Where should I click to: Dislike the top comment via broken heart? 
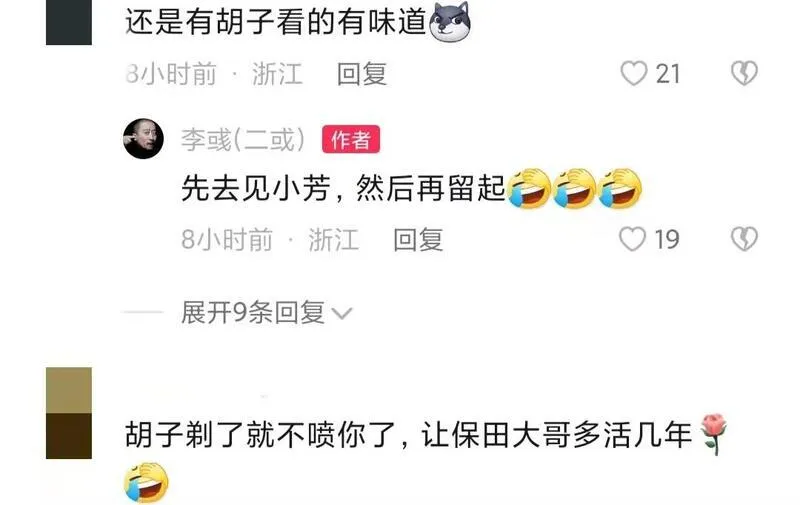tap(744, 73)
